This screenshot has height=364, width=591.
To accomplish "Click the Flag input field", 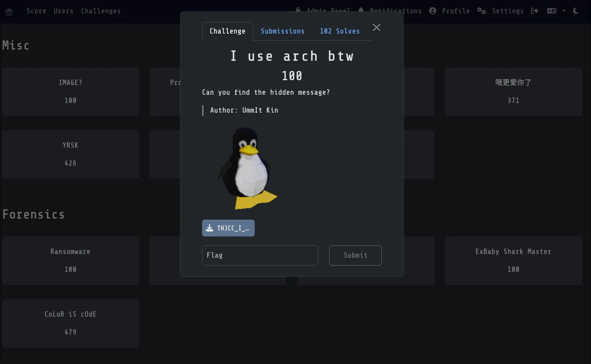I will coord(260,255).
